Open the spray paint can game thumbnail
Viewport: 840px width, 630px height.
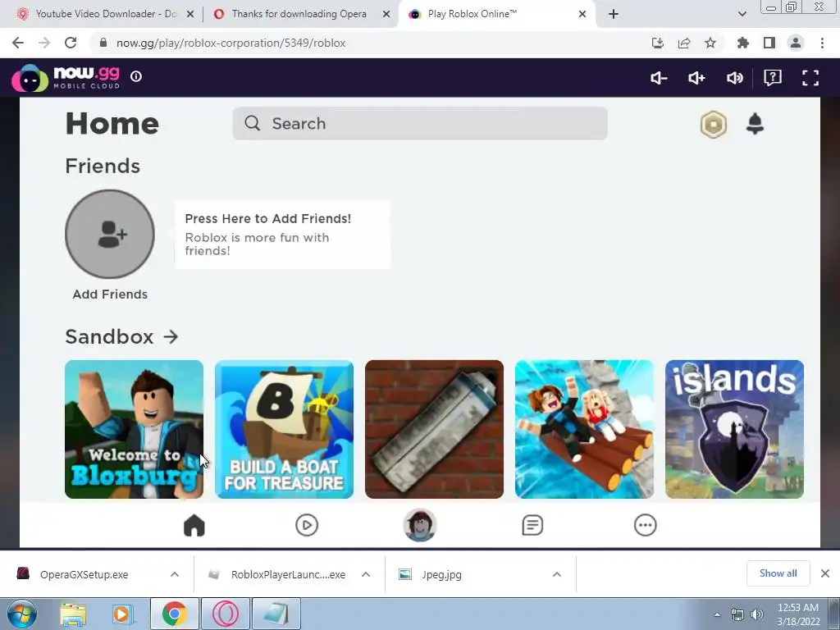(x=434, y=429)
